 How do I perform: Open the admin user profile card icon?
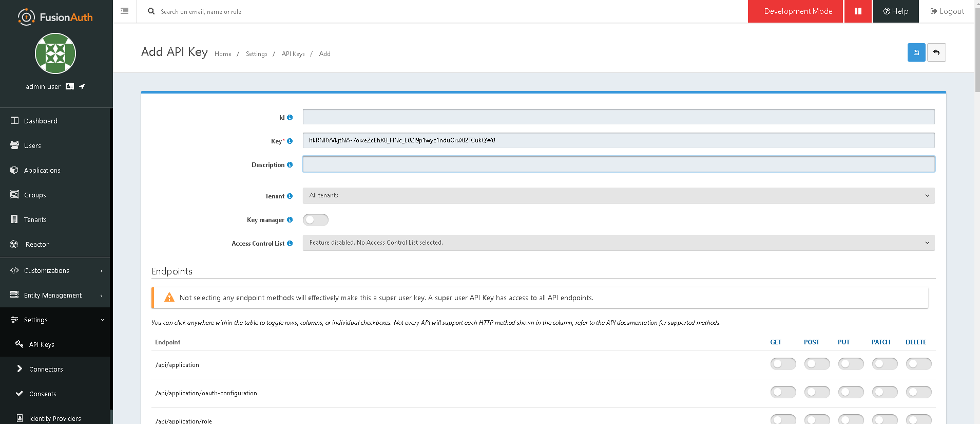pos(70,86)
